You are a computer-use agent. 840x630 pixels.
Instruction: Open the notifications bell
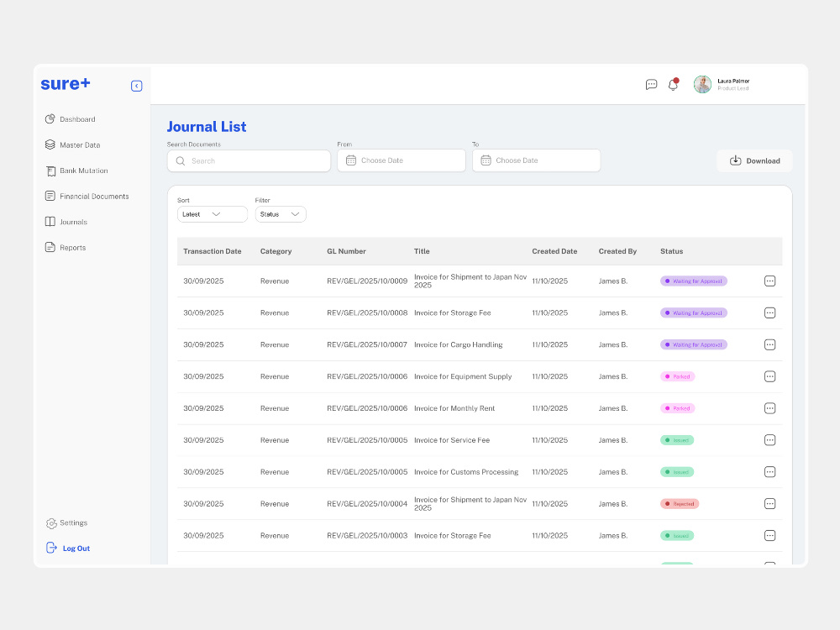point(673,85)
